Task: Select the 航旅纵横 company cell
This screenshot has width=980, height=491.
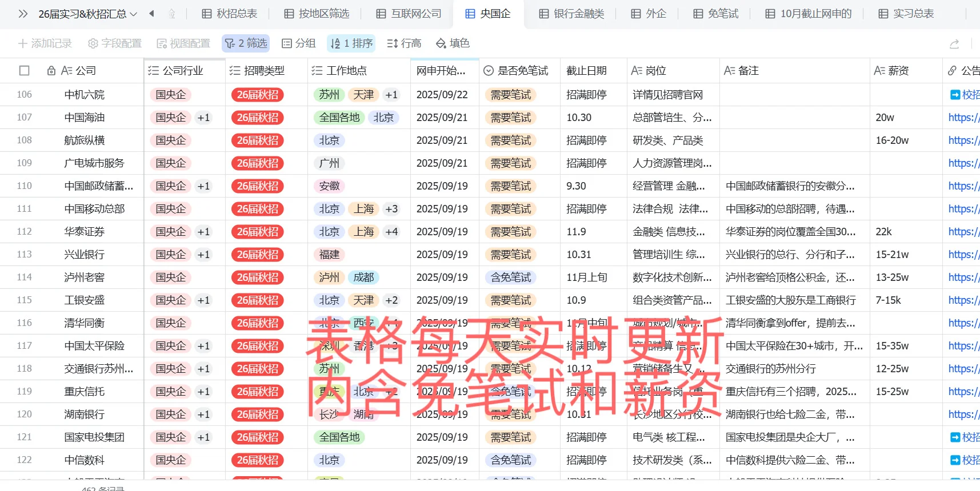Action: 85,140
